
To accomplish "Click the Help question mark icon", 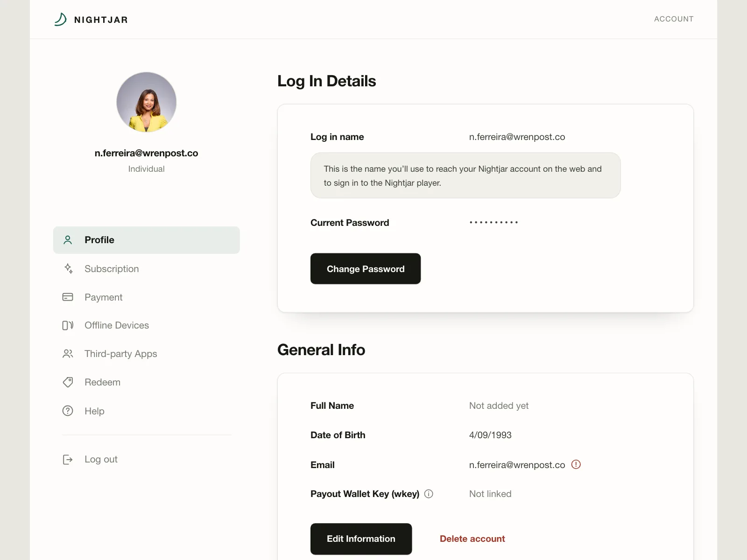I will coord(68,411).
